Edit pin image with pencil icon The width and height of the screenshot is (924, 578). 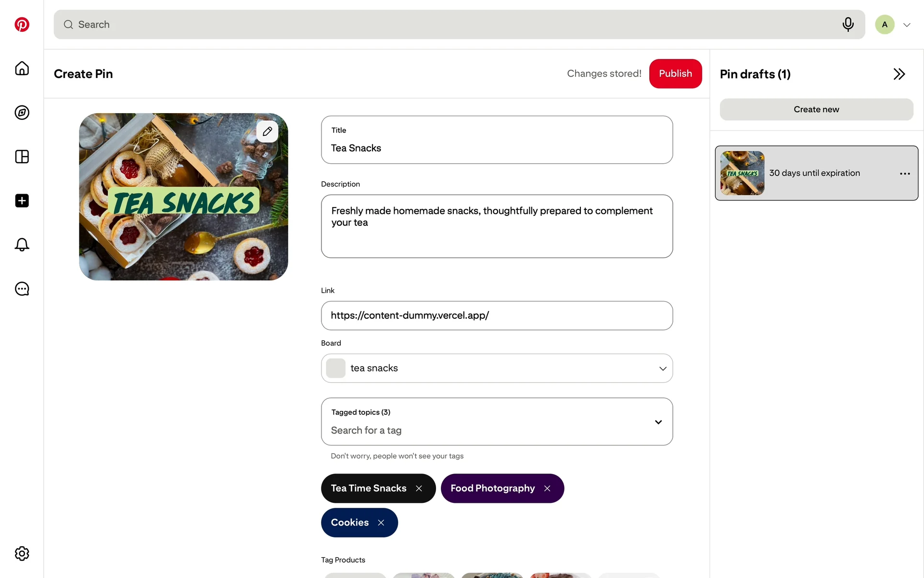point(268,131)
